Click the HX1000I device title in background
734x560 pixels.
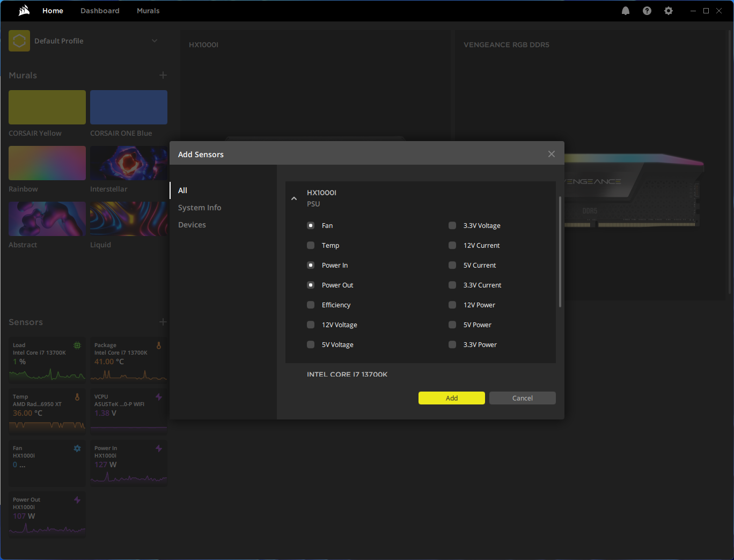pos(203,45)
